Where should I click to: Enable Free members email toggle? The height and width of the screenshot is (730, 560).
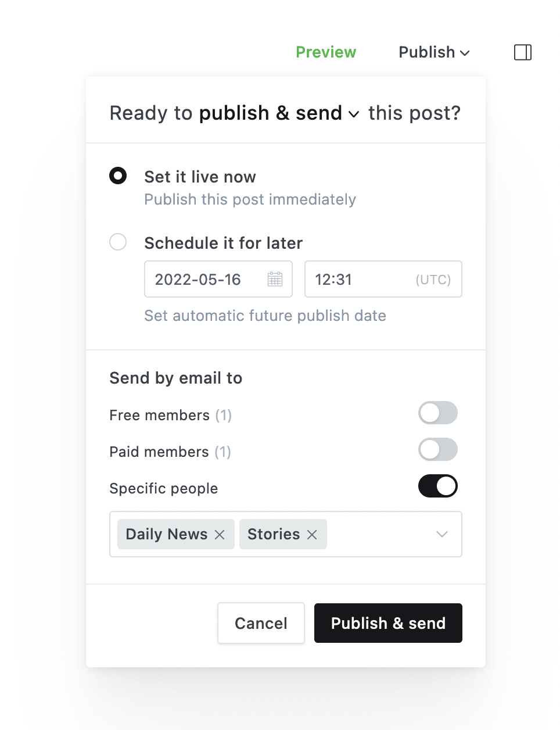(x=437, y=413)
